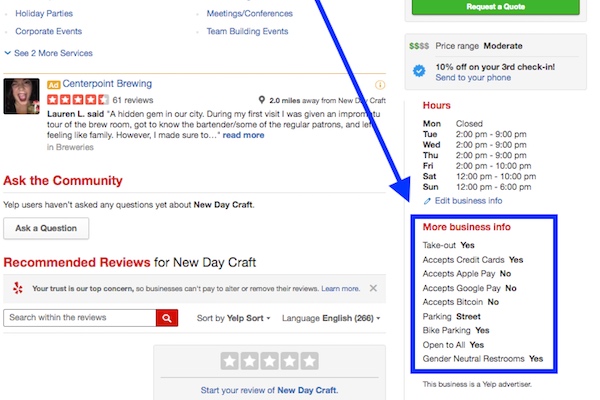Open the Language English (266) dropdown
The image size is (600, 400).
(331, 318)
